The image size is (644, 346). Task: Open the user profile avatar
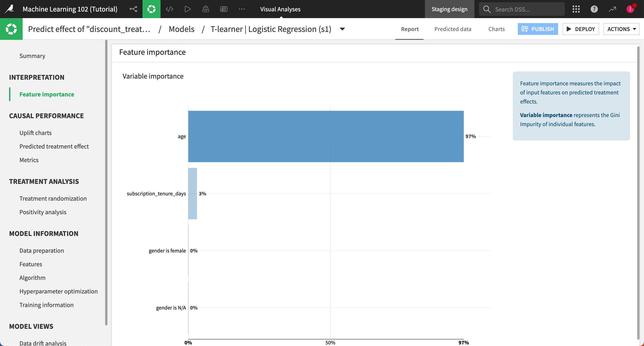click(x=630, y=9)
